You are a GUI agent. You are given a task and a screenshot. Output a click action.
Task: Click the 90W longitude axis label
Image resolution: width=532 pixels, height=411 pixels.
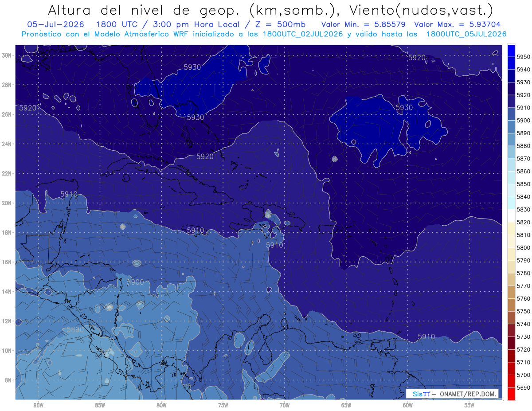[38, 405]
